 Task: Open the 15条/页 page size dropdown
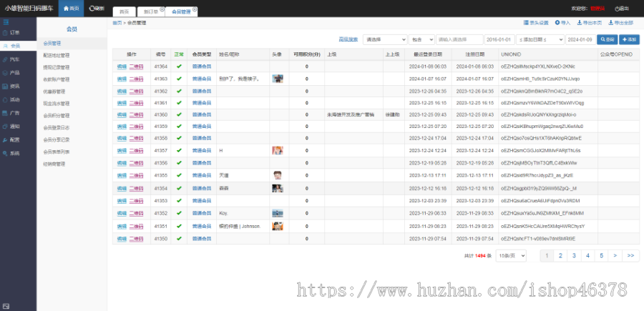point(511,256)
